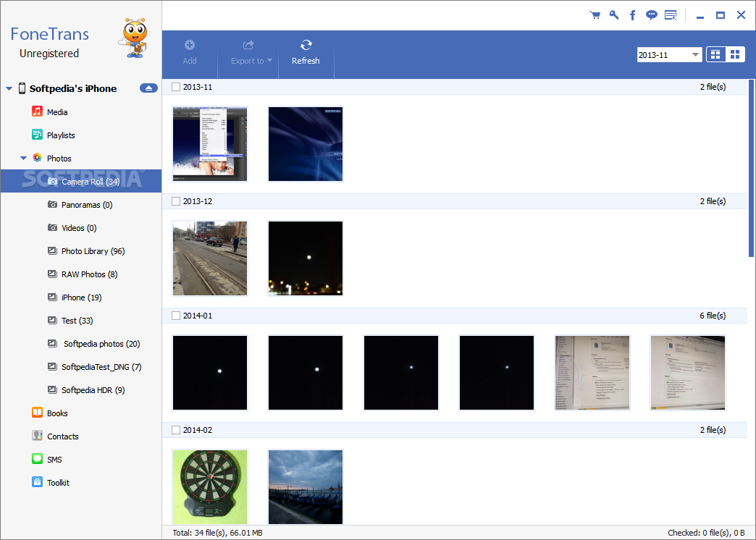Viewport: 756px width, 540px height.
Task: Click the Contacts icon
Action: 37,436
